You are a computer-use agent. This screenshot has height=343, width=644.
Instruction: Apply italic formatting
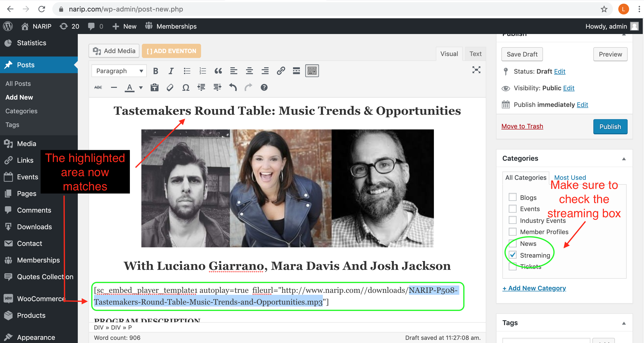[x=171, y=71]
